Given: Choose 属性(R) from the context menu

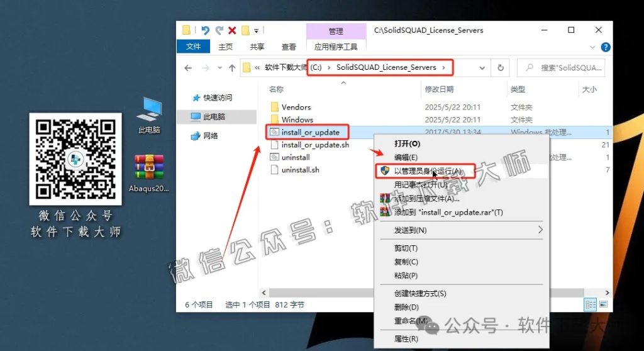Looking at the screenshot, I should tap(462, 338).
